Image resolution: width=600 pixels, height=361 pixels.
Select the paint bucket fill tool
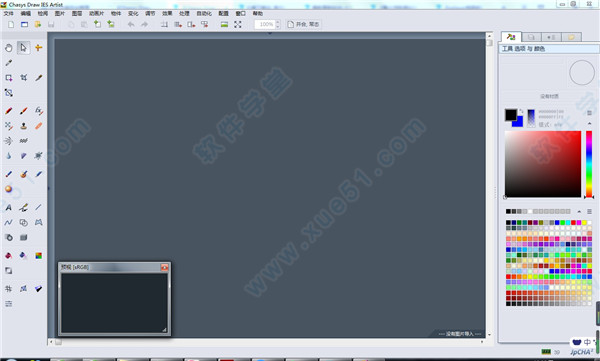(8, 255)
